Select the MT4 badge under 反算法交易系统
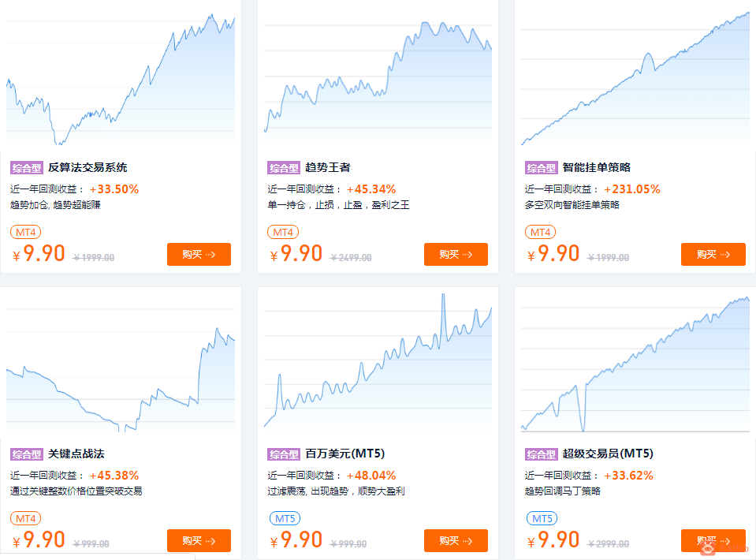 coord(25,232)
